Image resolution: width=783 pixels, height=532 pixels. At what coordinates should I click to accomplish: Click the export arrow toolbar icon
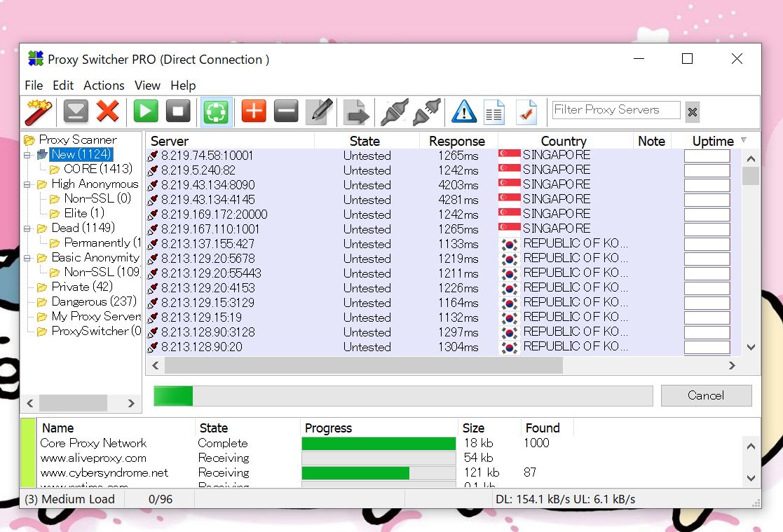(x=357, y=112)
